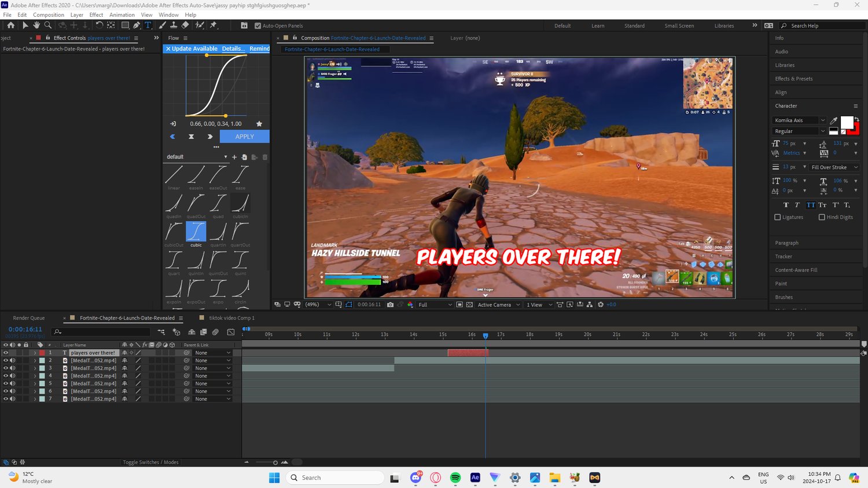Enable the Ligatures checkbox
This screenshot has height=488, width=868.
(778, 217)
